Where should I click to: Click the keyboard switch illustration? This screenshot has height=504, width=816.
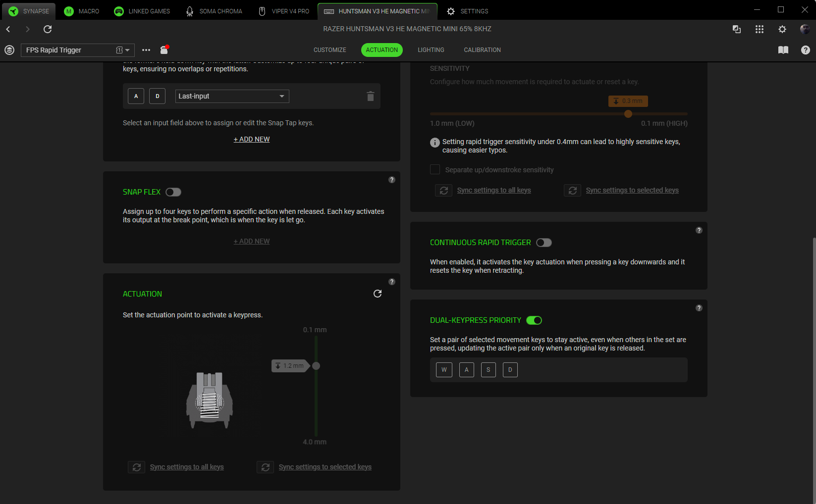[x=210, y=400]
